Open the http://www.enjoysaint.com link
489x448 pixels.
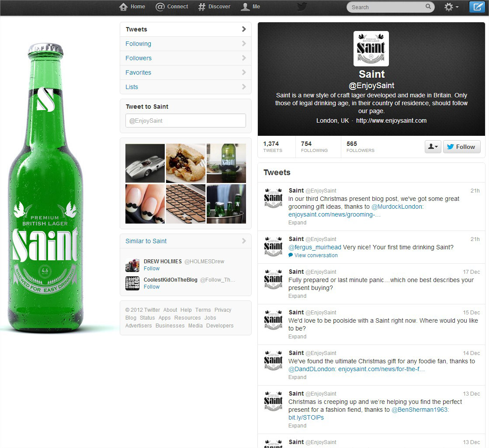[x=392, y=121]
